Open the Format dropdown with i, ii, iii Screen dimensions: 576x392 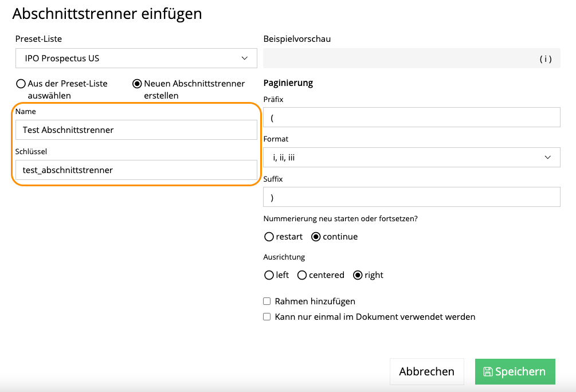(412, 157)
